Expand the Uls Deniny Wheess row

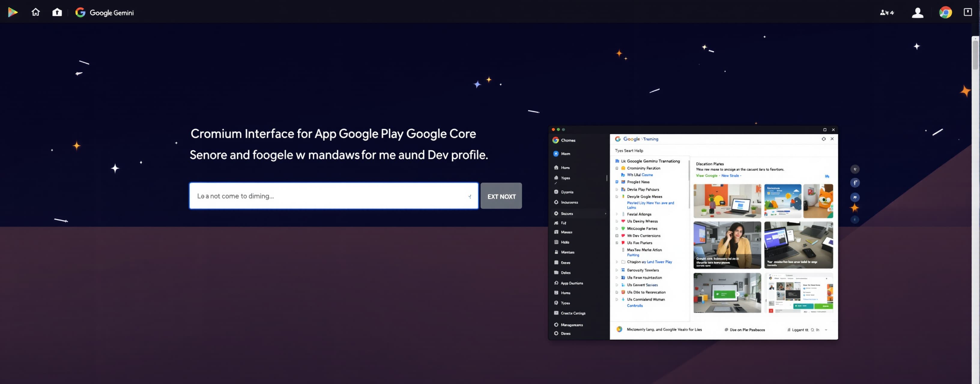[x=617, y=221]
